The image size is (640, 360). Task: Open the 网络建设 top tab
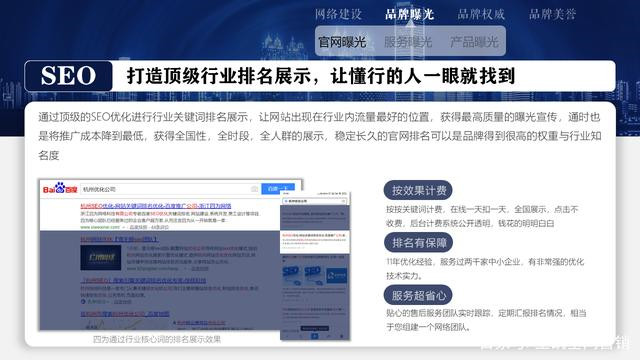pyautogui.click(x=338, y=14)
